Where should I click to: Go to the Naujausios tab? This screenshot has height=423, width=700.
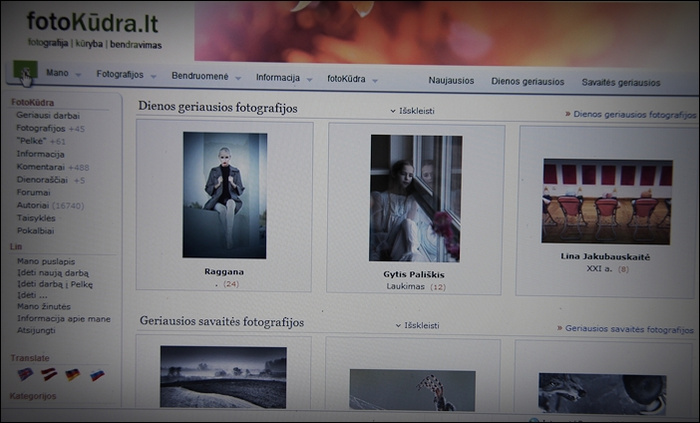[x=451, y=81]
